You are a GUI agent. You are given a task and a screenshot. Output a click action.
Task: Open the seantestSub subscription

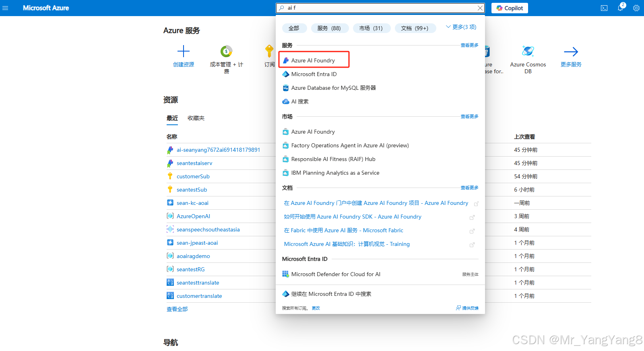[x=192, y=190]
